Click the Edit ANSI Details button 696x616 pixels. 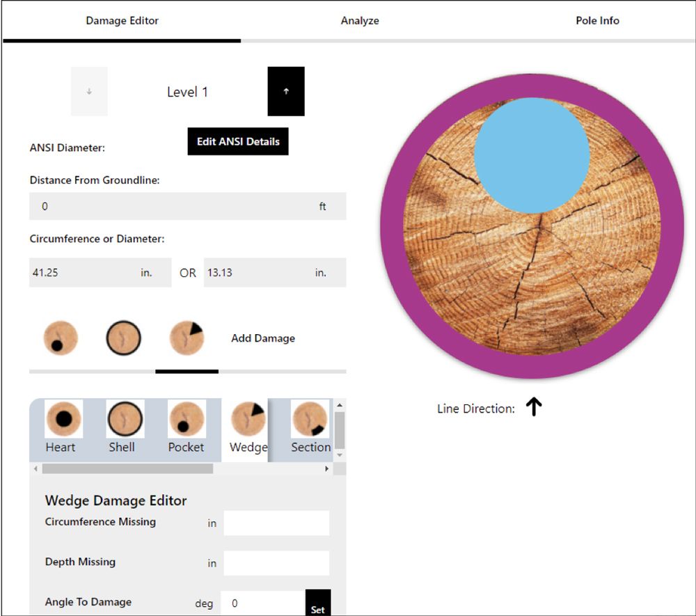coord(238,141)
